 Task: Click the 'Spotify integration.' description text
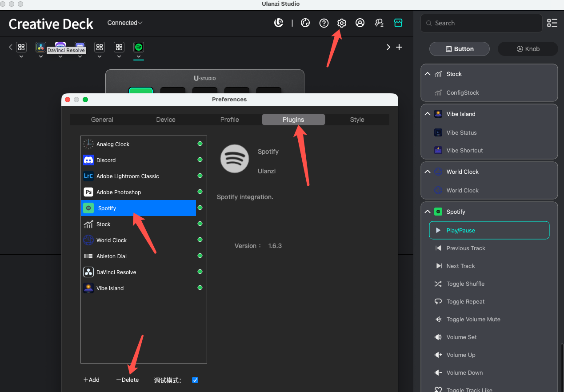pos(245,197)
